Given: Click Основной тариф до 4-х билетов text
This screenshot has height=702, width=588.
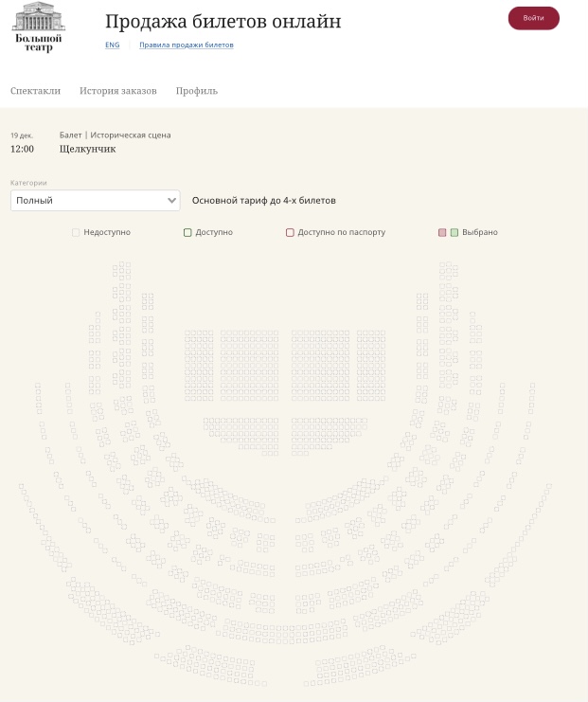Looking at the screenshot, I should point(263,201).
